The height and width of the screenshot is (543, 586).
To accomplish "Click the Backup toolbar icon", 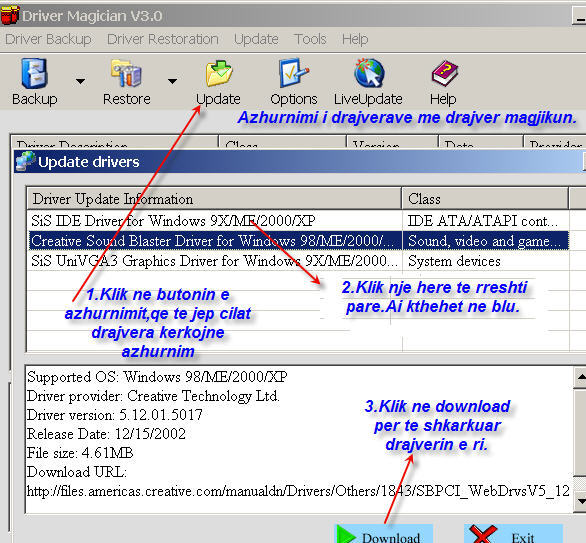I will pos(34,74).
